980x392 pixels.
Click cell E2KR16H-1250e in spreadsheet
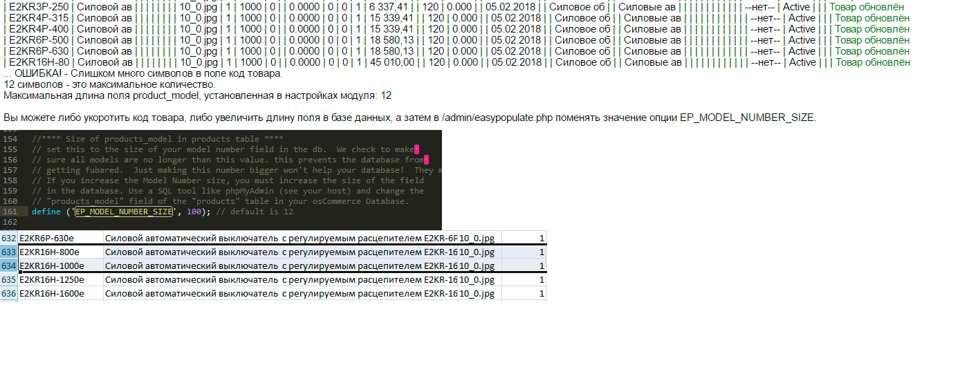(x=61, y=280)
